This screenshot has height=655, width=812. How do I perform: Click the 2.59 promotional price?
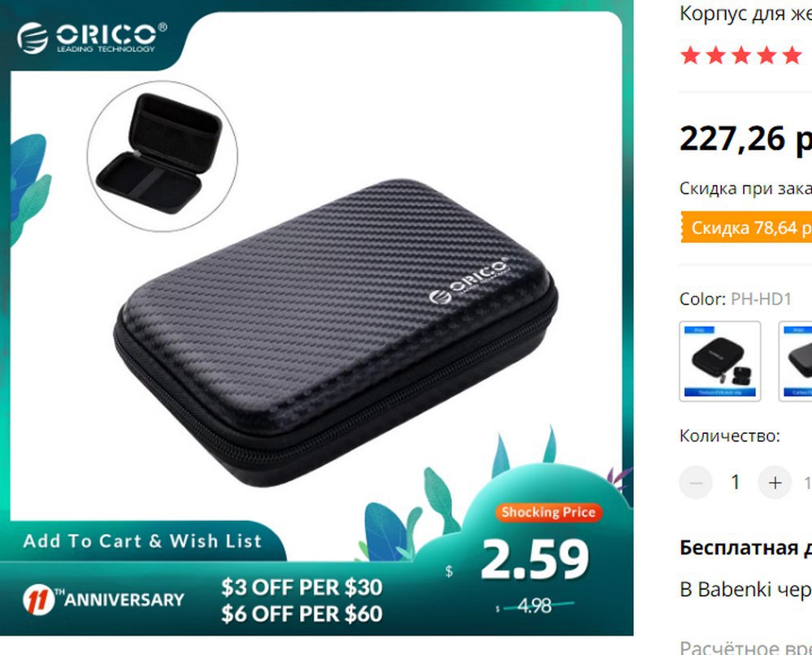click(x=535, y=560)
